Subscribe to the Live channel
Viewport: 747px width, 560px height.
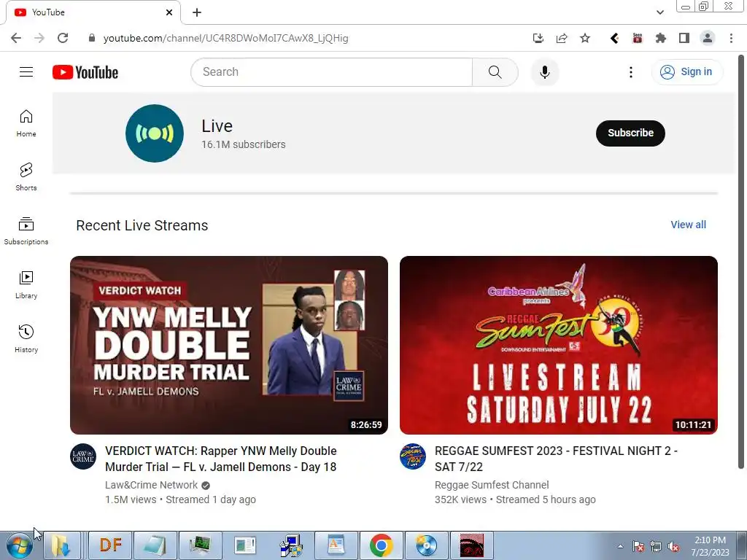(630, 133)
